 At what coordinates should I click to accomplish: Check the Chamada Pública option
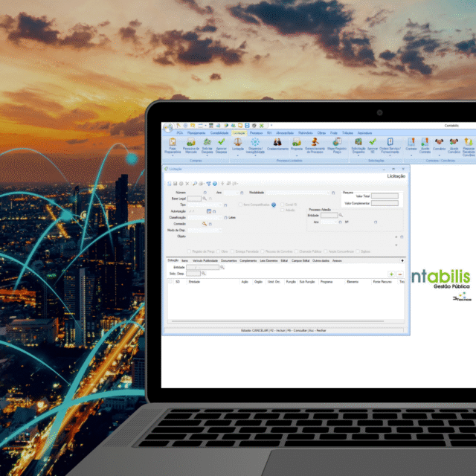(296, 251)
